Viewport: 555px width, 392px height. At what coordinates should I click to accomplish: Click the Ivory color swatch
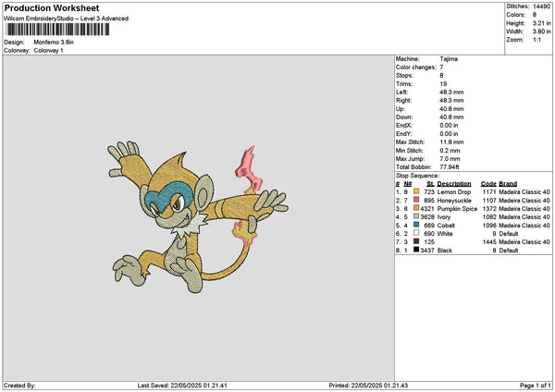pos(416,216)
